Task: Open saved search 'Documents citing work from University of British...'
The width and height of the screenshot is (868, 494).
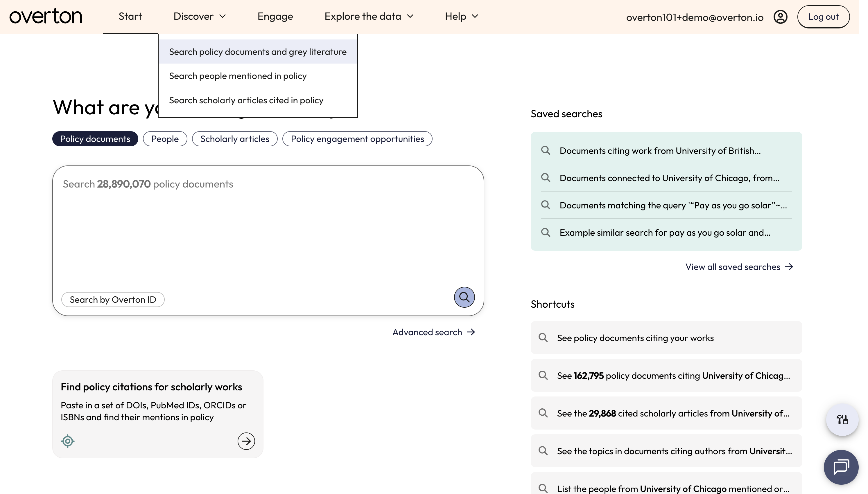Action: coord(666,150)
